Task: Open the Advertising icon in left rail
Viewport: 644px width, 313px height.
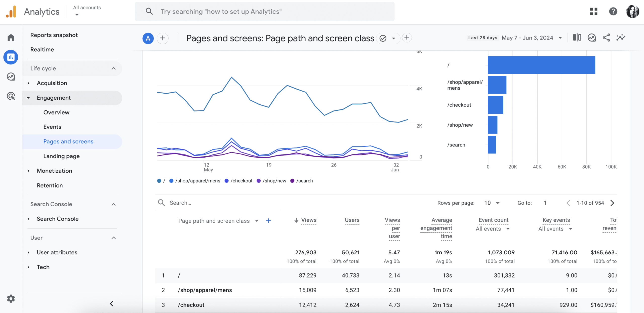Action: (x=11, y=96)
